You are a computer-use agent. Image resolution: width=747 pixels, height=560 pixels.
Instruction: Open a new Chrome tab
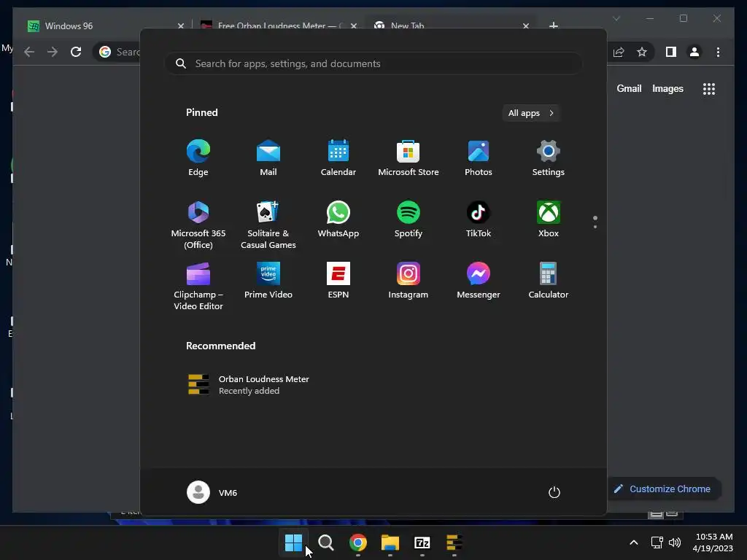pos(554,26)
